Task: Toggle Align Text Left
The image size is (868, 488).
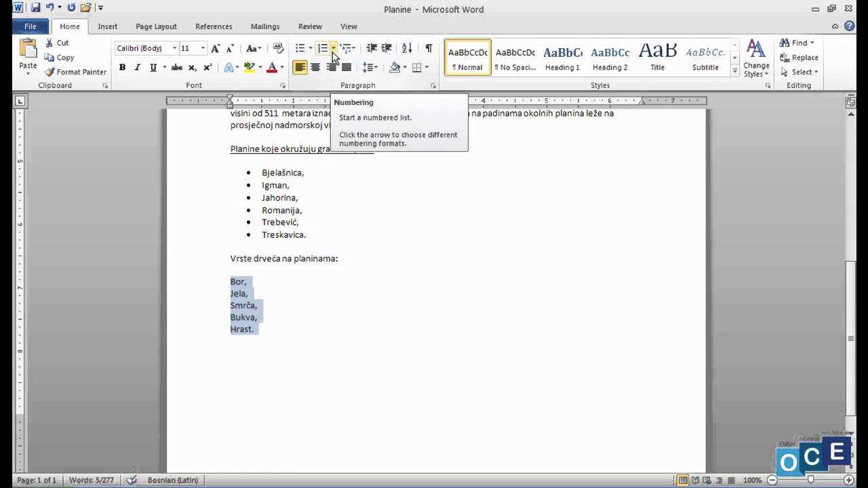Action: [x=300, y=67]
